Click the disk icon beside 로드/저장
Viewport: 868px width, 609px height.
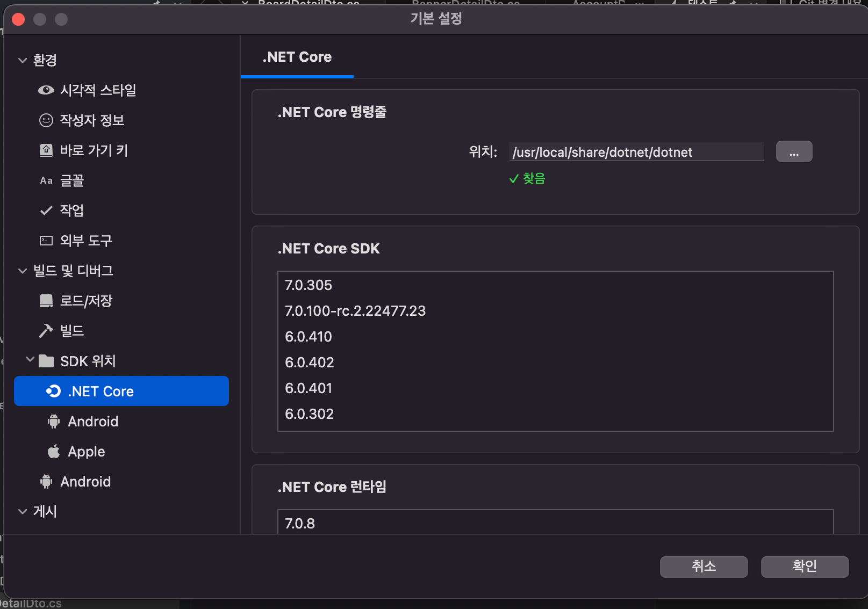pos(46,301)
